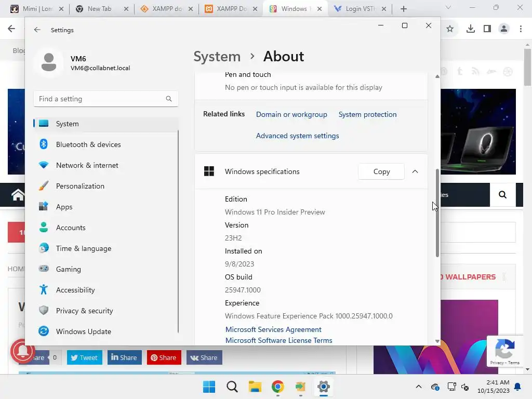Open Microsoft Services Agreement link
The width and height of the screenshot is (532, 399).
pyautogui.click(x=273, y=329)
